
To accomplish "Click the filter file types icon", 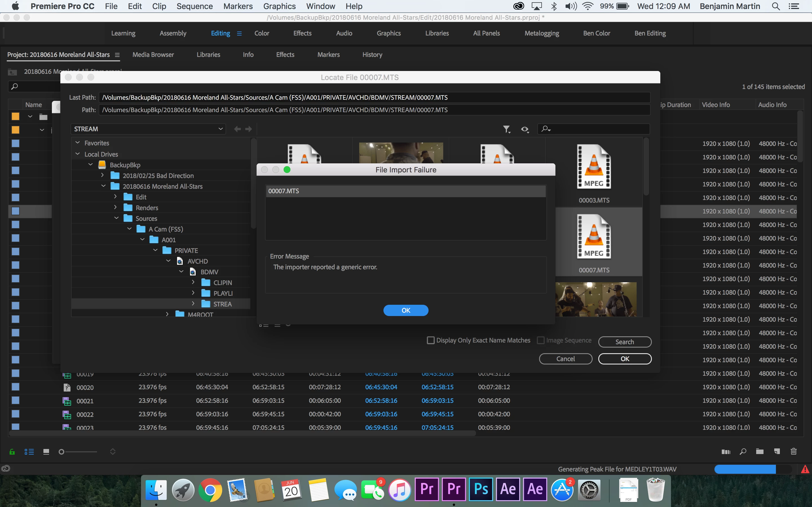I will (506, 129).
